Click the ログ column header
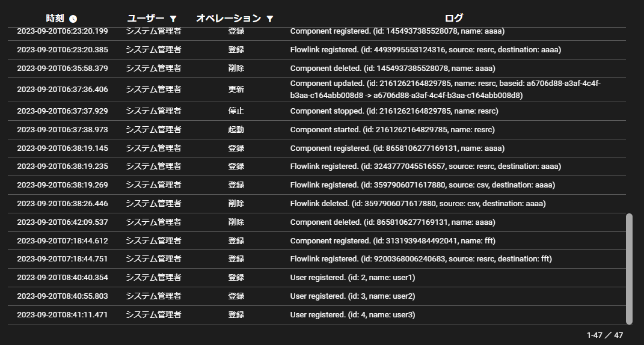Screen dimensions: 644x345 pyautogui.click(x=454, y=19)
